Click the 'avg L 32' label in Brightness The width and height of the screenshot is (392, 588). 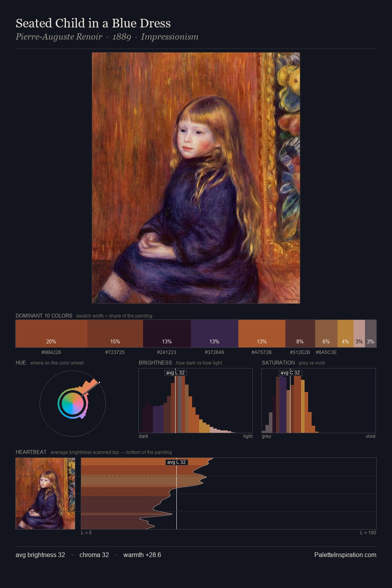pos(175,373)
